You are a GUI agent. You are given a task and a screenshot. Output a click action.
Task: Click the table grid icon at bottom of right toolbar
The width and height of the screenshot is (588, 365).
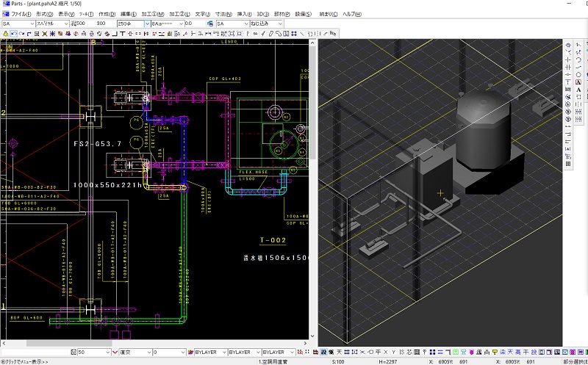[568, 164]
